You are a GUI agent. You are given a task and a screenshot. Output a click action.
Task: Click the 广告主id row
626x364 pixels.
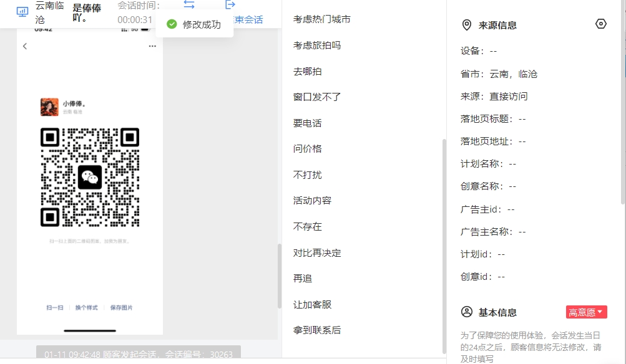pyautogui.click(x=487, y=209)
